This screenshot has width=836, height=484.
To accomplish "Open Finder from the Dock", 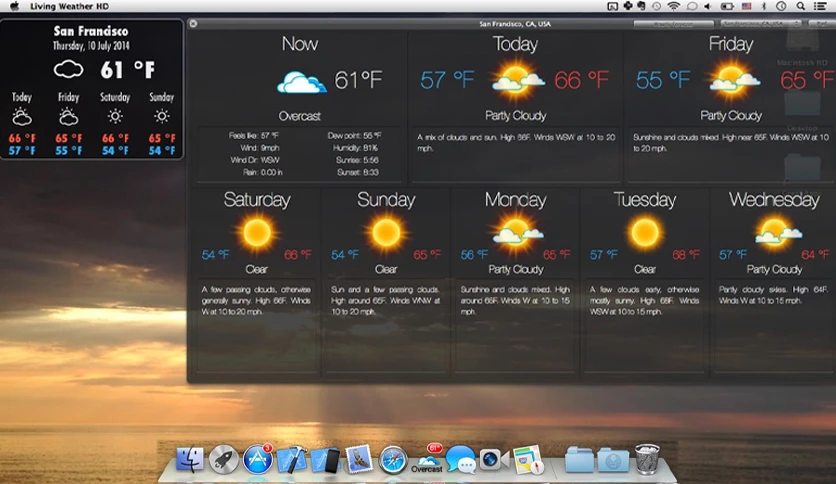I will (190, 459).
